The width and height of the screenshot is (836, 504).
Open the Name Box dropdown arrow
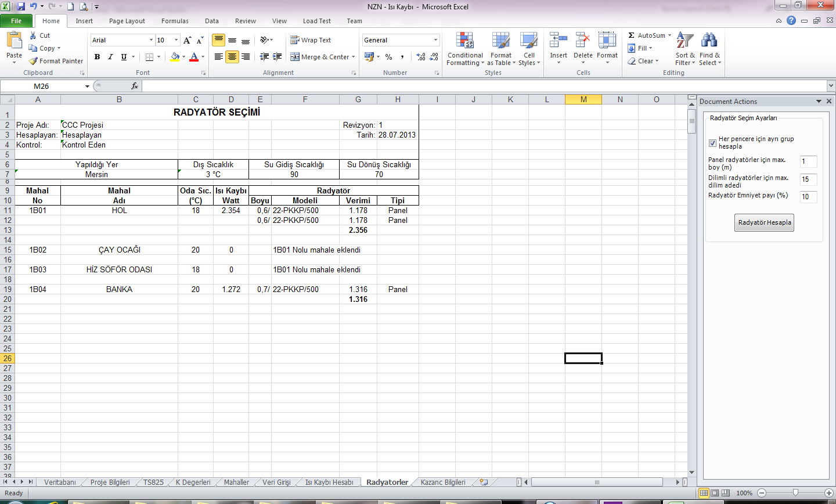pos(87,87)
